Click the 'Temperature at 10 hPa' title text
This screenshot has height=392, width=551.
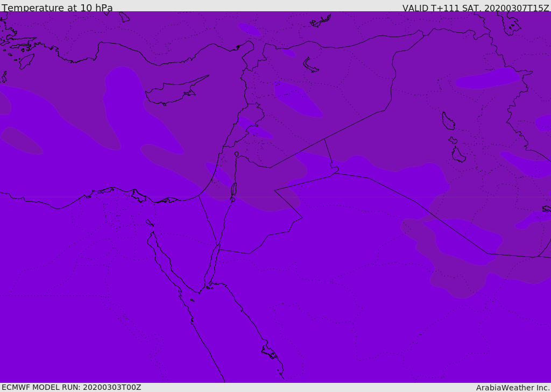point(57,8)
